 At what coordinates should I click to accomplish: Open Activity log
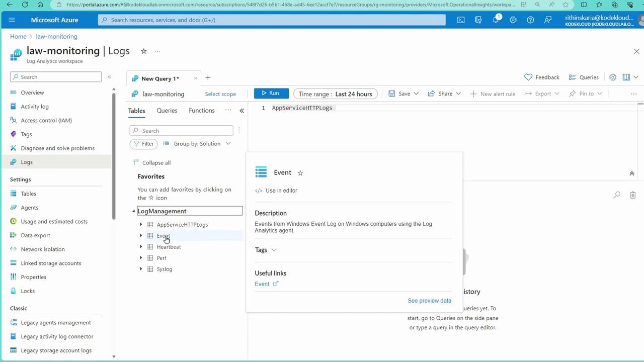tap(35, 107)
